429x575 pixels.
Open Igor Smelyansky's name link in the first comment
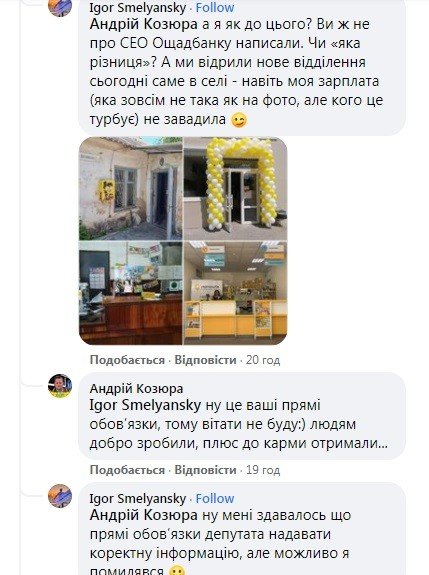(138, 8)
